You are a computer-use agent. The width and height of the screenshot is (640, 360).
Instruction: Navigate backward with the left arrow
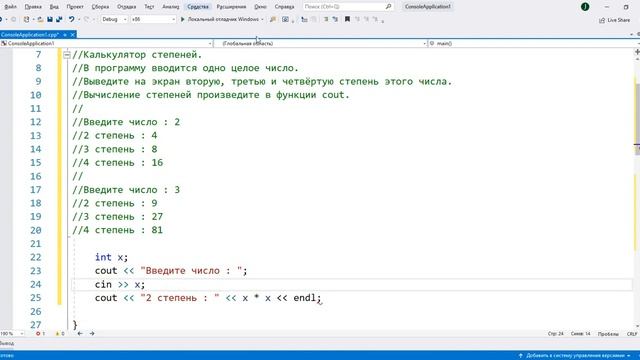pos(80,333)
